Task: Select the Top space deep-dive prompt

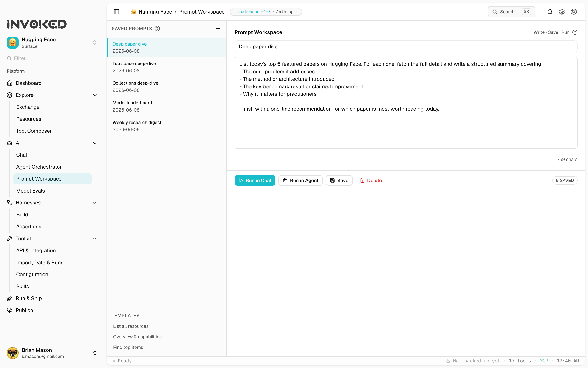Action: [x=167, y=67]
